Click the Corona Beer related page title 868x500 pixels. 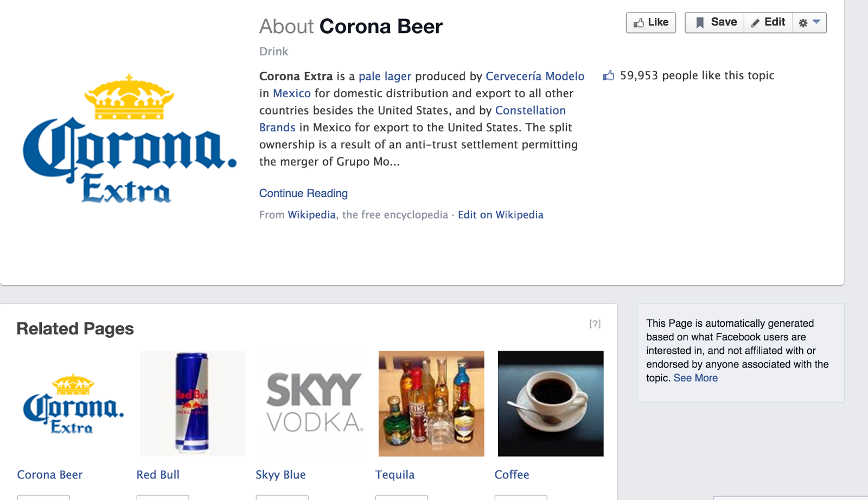[x=50, y=475]
